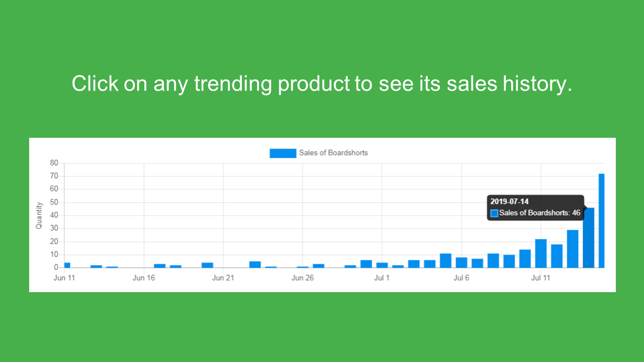Click the blue Sales of Boardshorts legend swatch
Screen dimensions: 644x362
pyautogui.click(x=283, y=153)
